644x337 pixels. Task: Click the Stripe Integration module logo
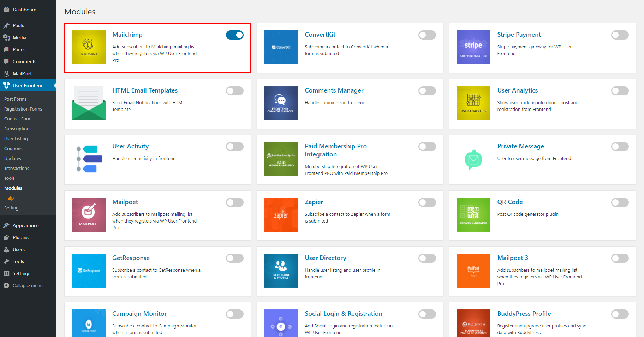point(473,47)
